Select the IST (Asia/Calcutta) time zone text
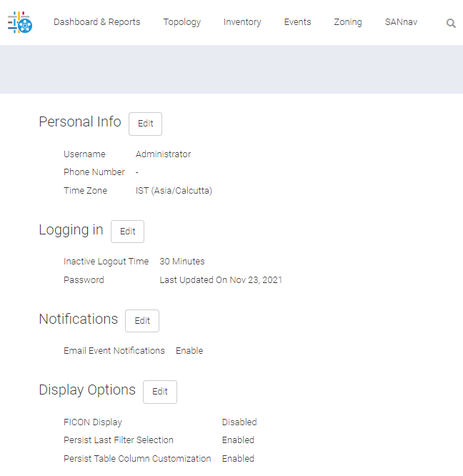The width and height of the screenshot is (463, 476). click(x=174, y=191)
